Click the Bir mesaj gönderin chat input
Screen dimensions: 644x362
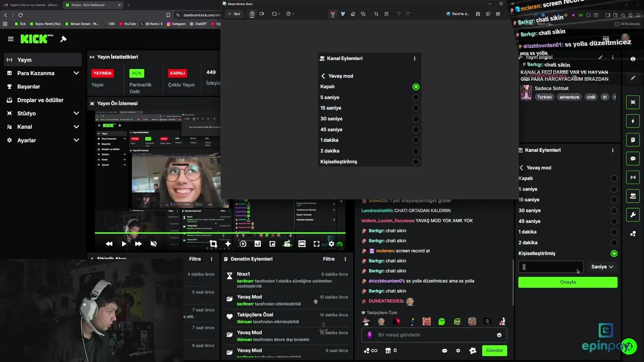[x=433, y=335]
